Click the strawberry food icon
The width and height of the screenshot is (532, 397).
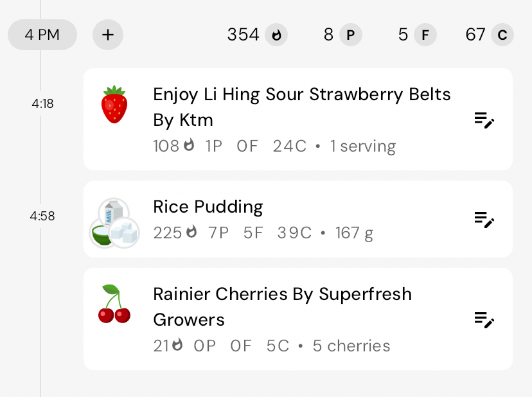(114, 104)
